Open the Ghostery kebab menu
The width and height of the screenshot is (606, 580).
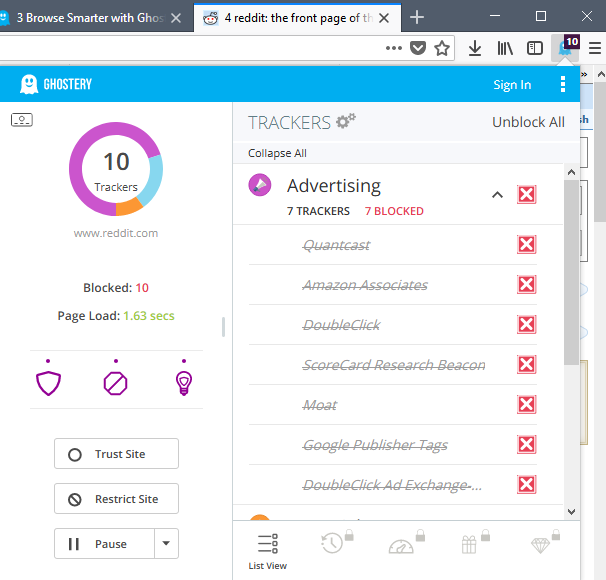563,85
